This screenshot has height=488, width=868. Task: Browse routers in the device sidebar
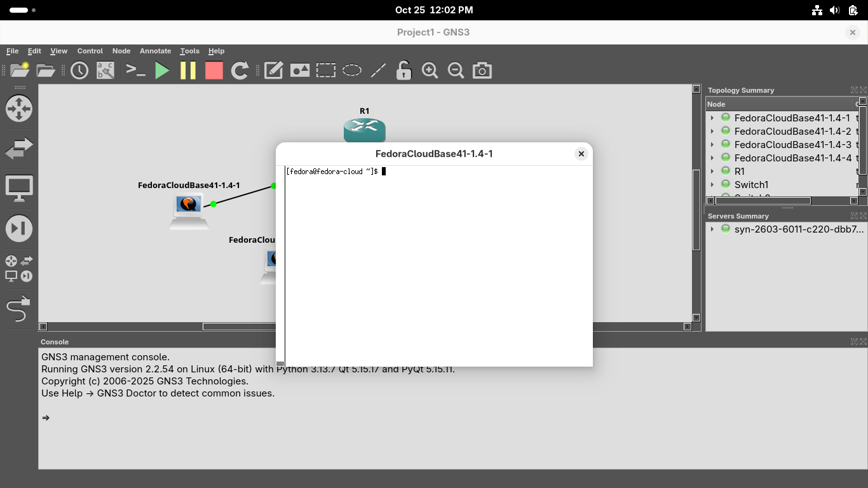pyautogui.click(x=19, y=109)
